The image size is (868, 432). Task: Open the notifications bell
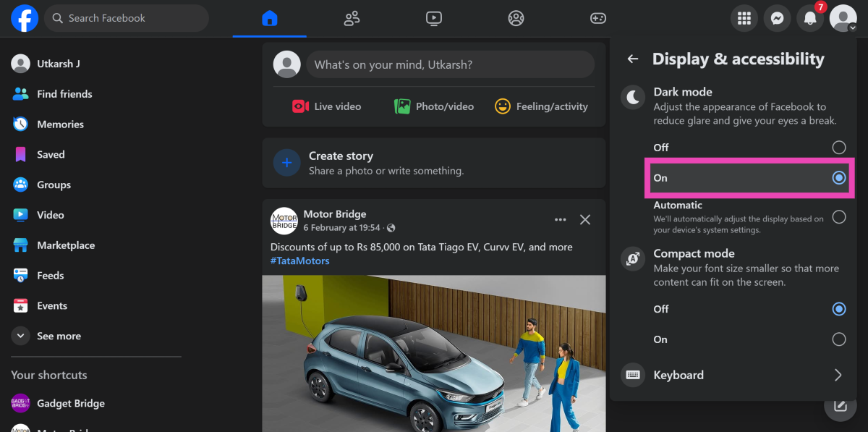click(x=810, y=19)
